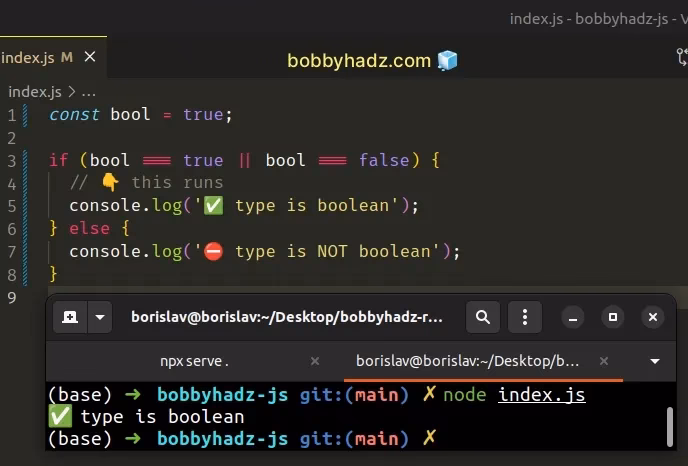Image resolution: width=688 pixels, height=466 pixels.
Task: Open a new terminal tab
Action: 70,317
